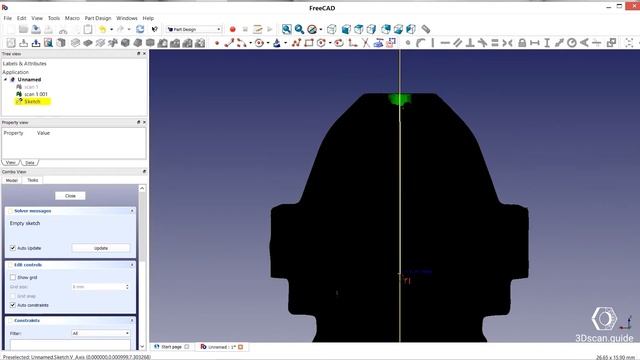Screen dimensions: 640x360
Task: Open the Macro menu
Action: click(72, 18)
